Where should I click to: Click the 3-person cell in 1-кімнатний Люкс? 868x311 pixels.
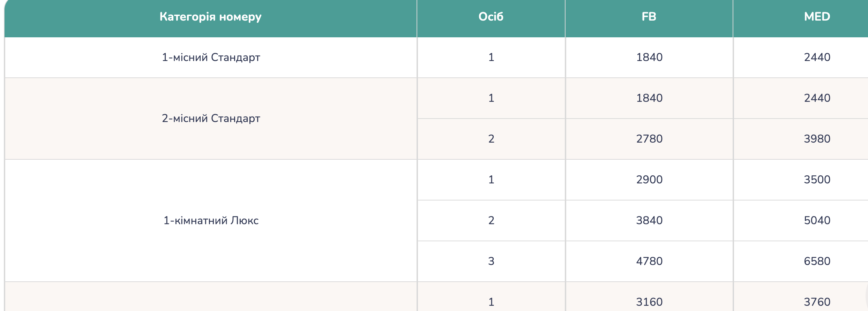click(491, 261)
